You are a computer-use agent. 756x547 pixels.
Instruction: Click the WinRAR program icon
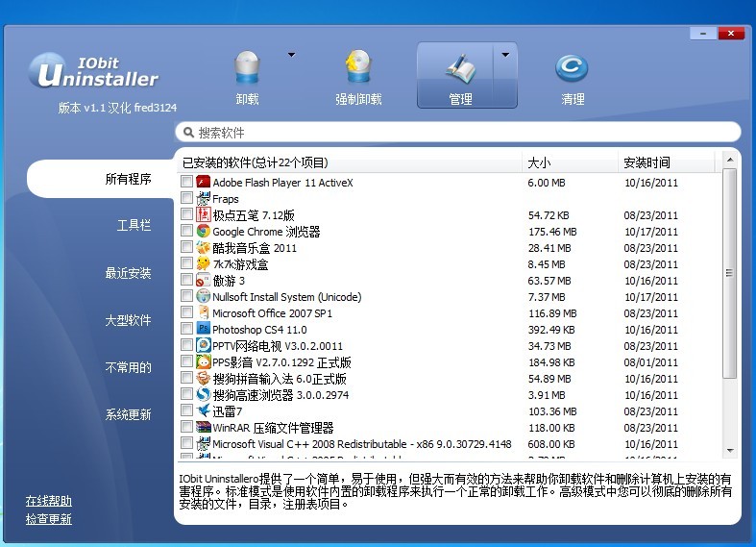pos(204,427)
